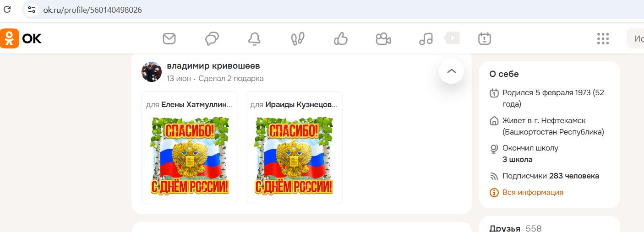The height and width of the screenshot is (232, 644).
Task: Open the messages envelope icon
Action: (x=169, y=39)
